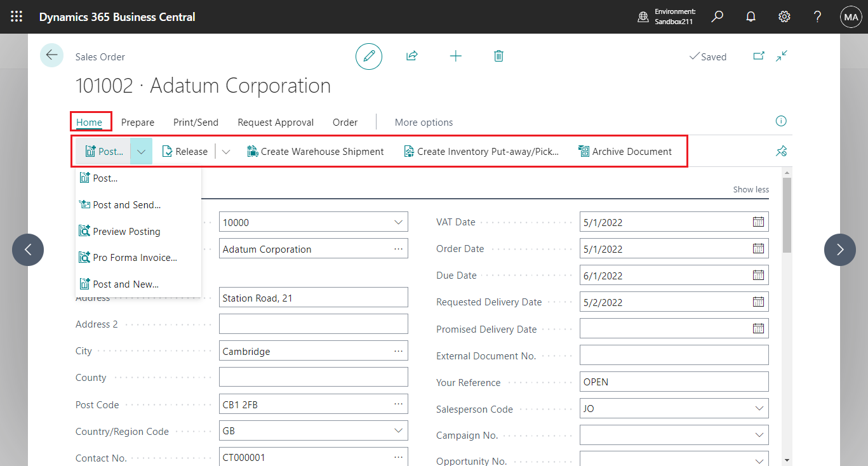Viewport: 868px width, 466px height.
Task: Open the VAT Date calendar picker
Action: (758, 222)
